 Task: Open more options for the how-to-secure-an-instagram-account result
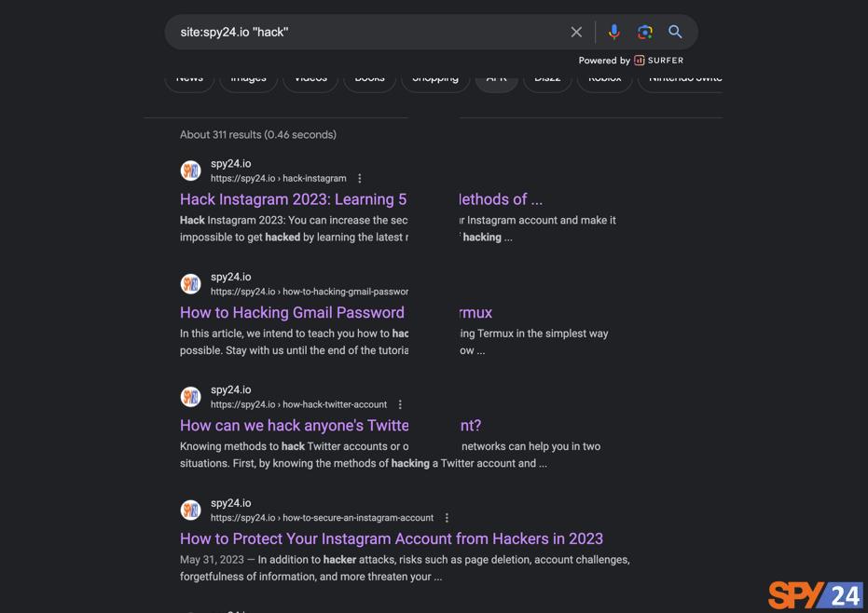click(447, 518)
